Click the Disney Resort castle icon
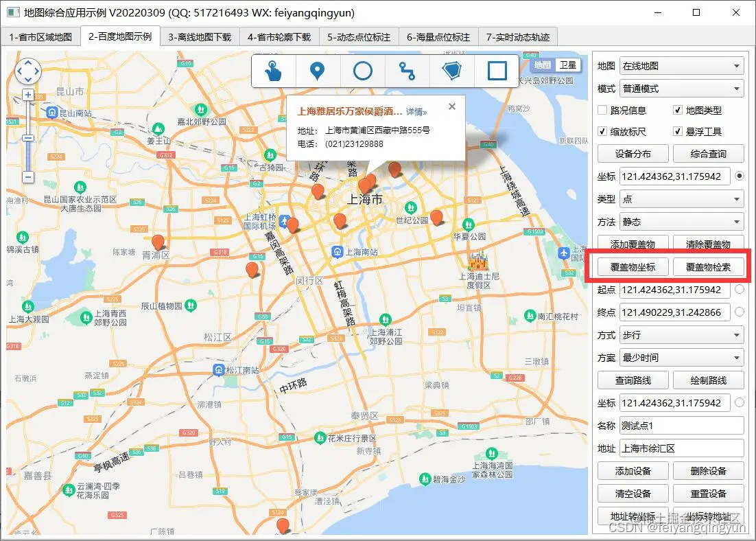The width and height of the screenshot is (756, 541). tap(477, 262)
